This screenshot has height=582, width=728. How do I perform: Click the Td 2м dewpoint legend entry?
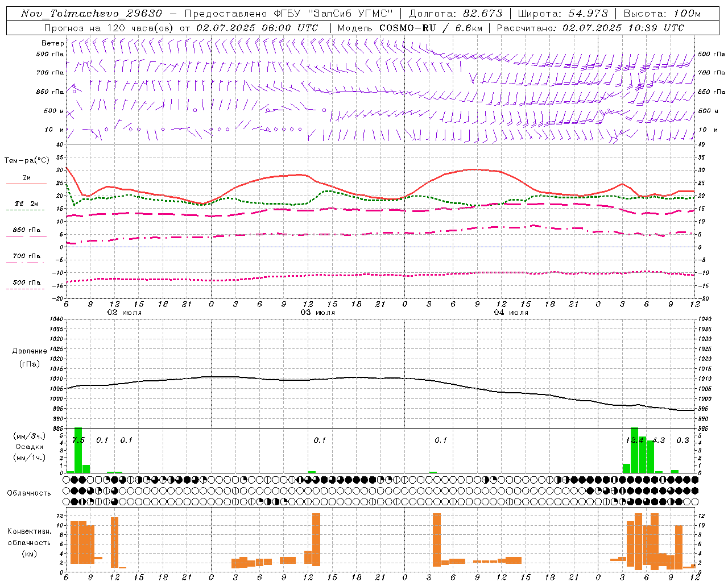27,203
